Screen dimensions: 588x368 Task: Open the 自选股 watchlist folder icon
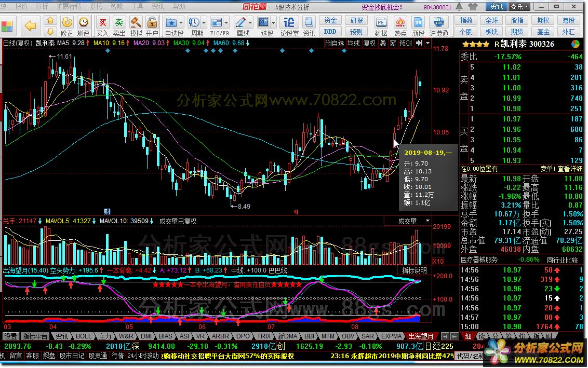pos(171,22)
